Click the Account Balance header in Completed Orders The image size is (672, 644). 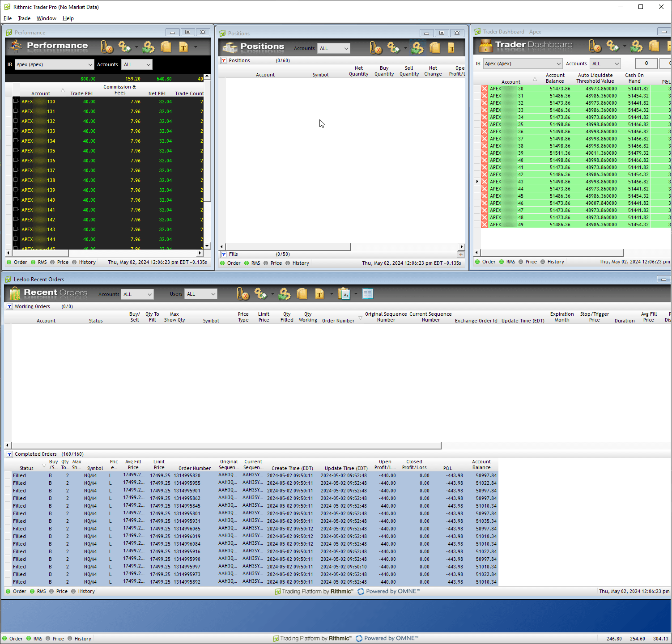481,465
